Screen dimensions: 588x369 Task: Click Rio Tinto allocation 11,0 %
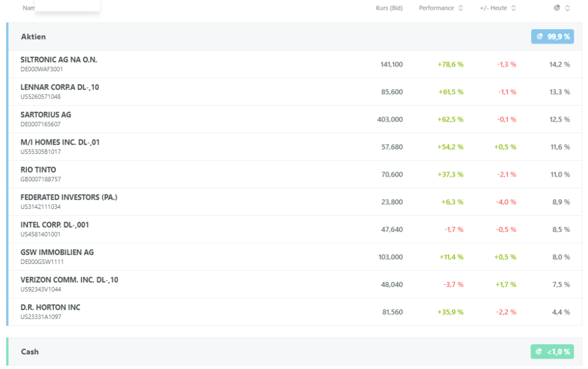pos(560,174)
